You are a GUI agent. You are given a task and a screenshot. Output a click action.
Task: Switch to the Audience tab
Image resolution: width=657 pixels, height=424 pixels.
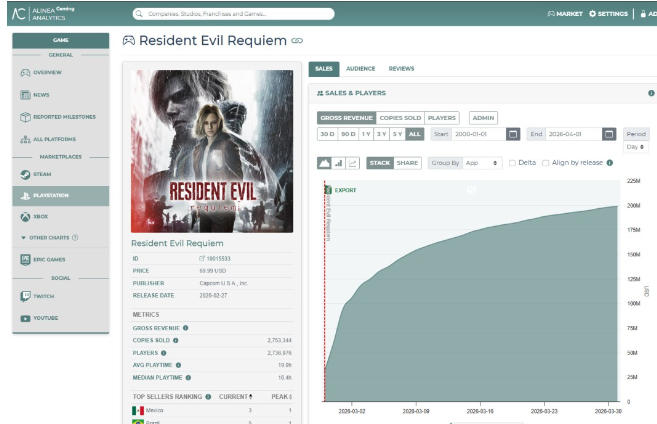click(360, 69)
